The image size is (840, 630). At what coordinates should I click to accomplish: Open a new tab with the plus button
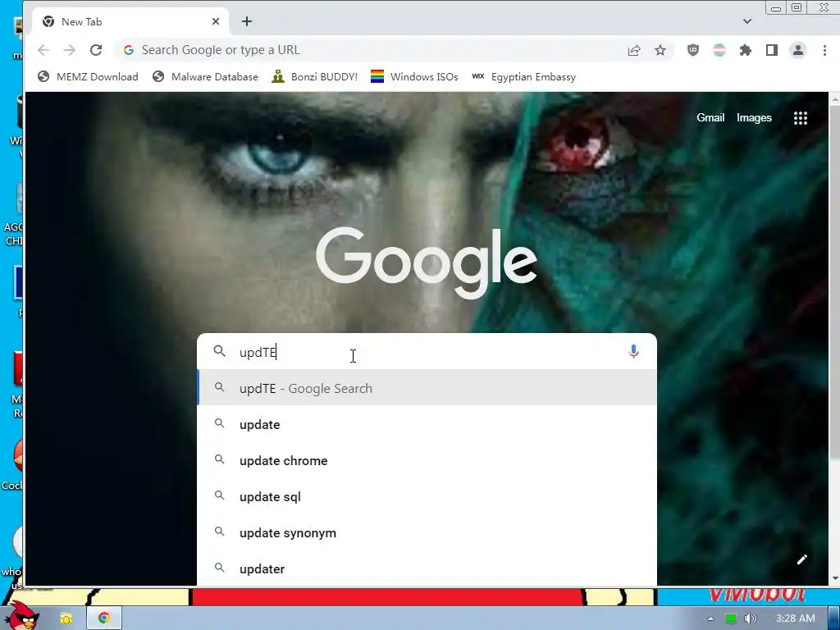[246, 21]
